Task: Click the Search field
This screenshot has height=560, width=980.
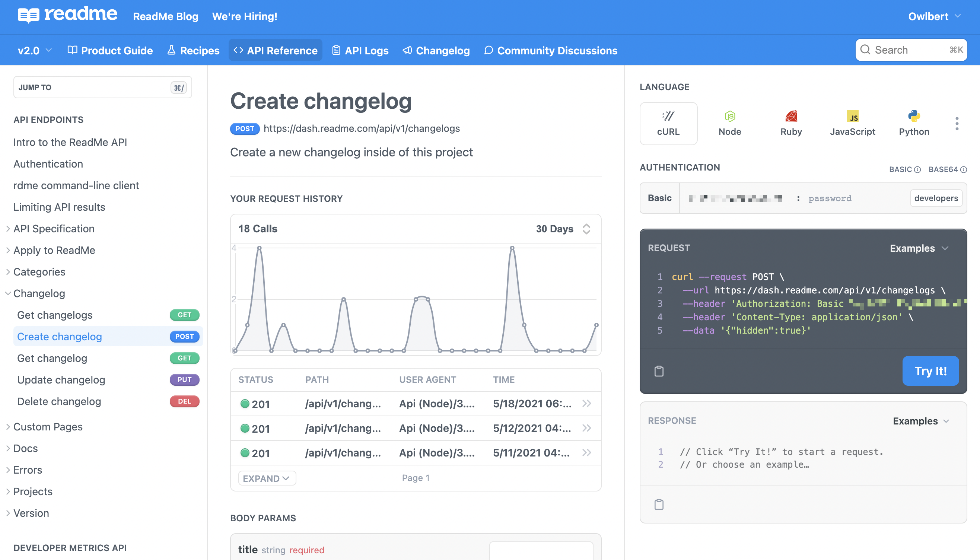Action: [910, 50]
